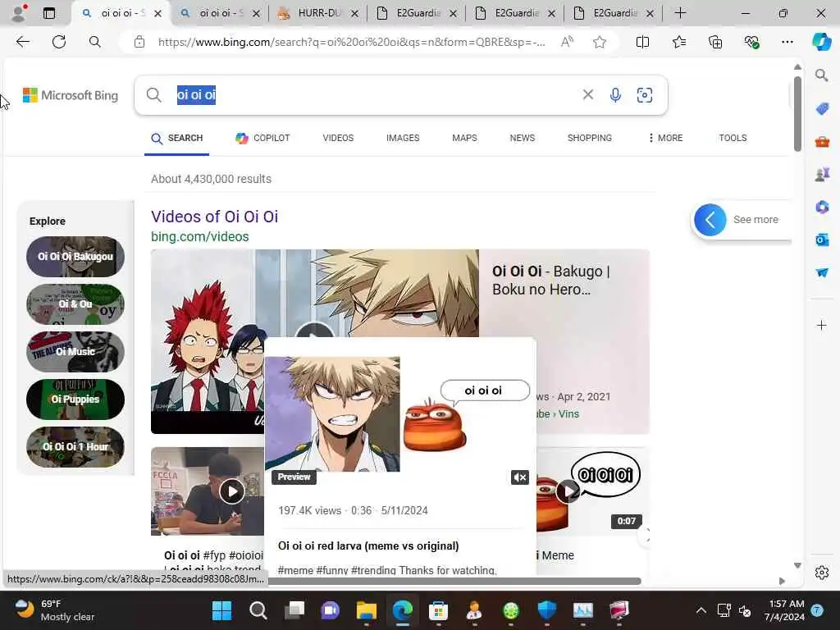Unmute the video preview speaker icon

tap(519, 477)
